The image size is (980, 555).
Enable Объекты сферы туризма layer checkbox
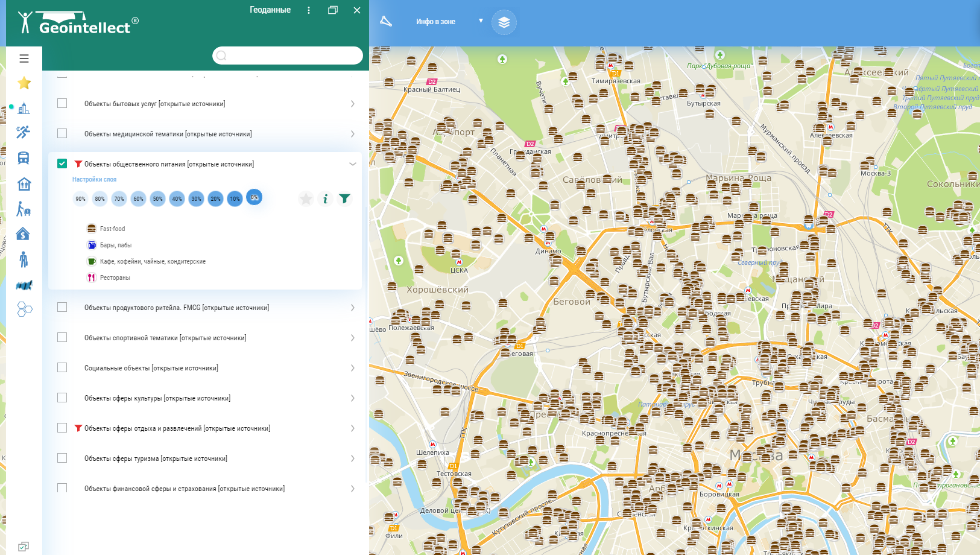click(62, 458)
